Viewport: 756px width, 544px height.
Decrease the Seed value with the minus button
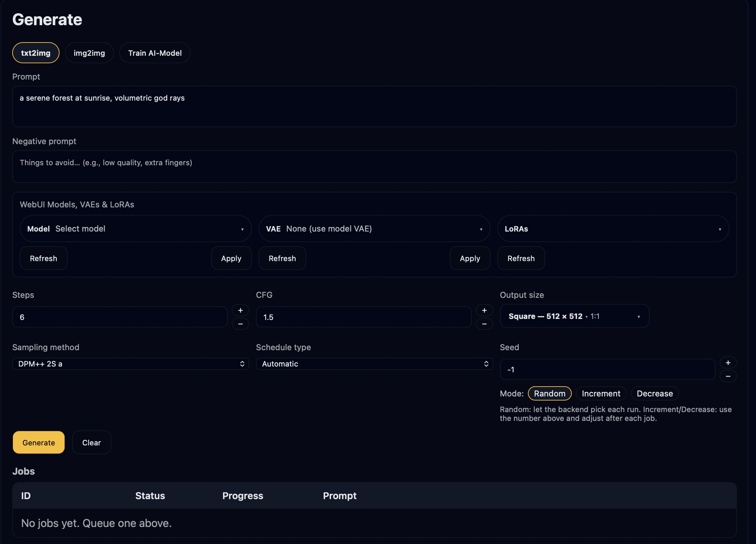[x=728, y=376]
